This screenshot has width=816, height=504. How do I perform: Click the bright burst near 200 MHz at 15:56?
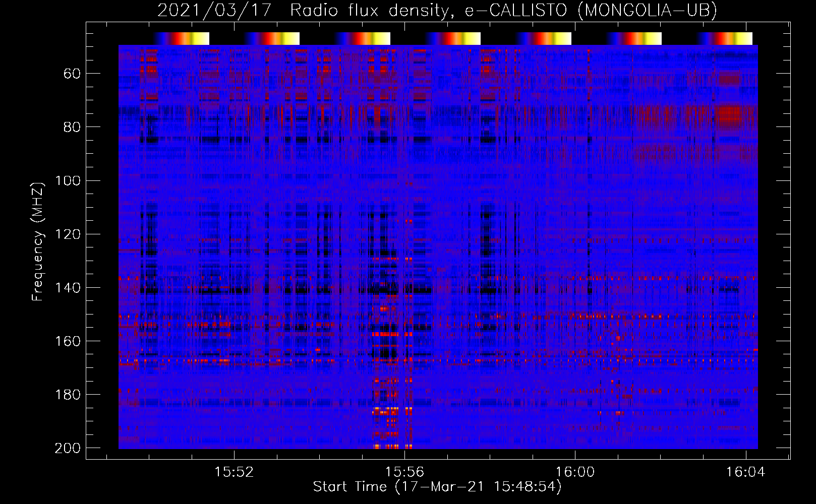coord(393,446)
